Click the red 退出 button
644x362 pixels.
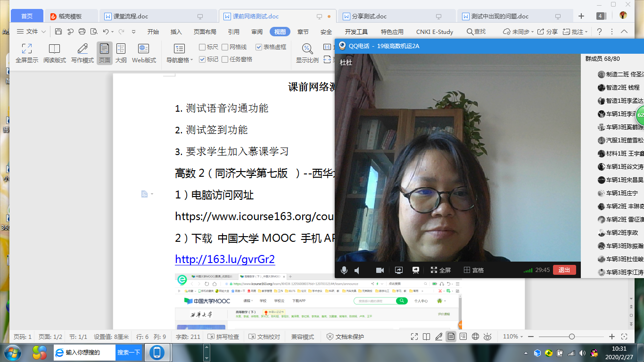[x=564, y=270]
